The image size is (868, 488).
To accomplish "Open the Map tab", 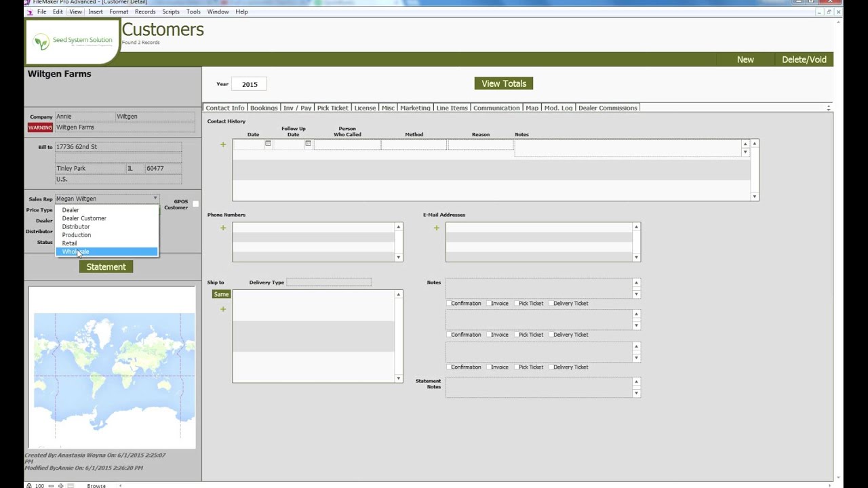I will (532, 108).
